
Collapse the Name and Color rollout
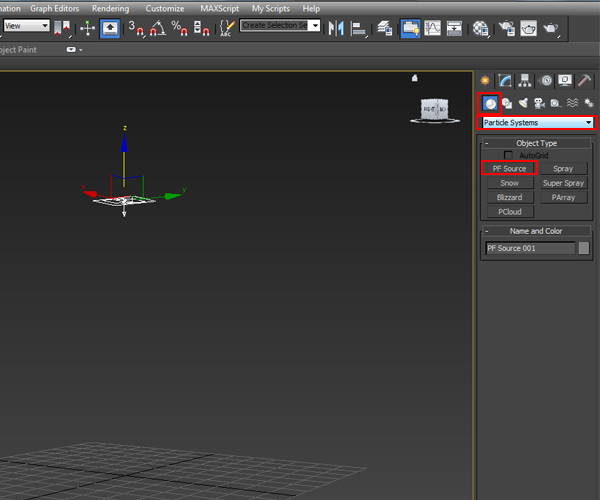tap(536, 231)
